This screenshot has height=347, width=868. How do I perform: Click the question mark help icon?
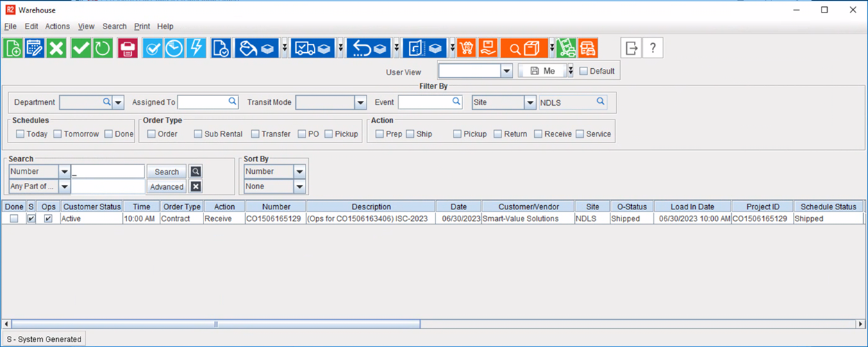click(x=653, y=48)
